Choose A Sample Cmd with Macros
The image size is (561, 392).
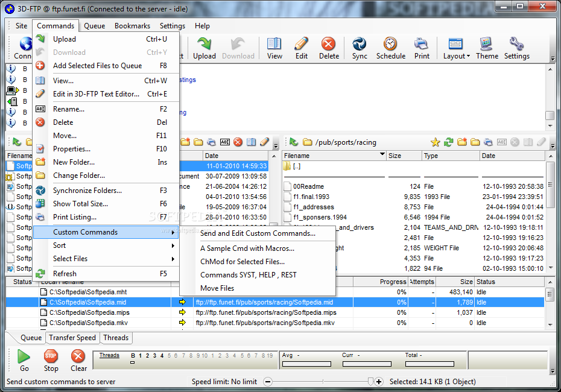pyautogui.click(x=258, y=248)
